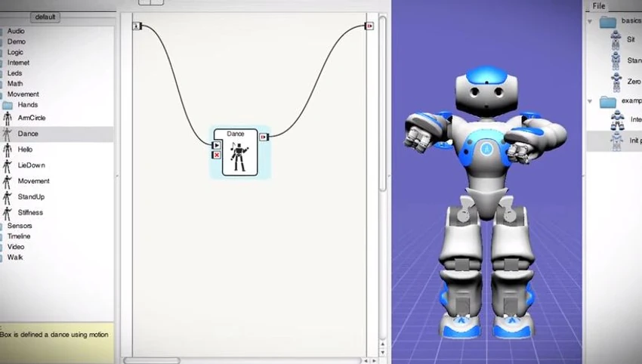Click the default library tab

pos(45,17)
